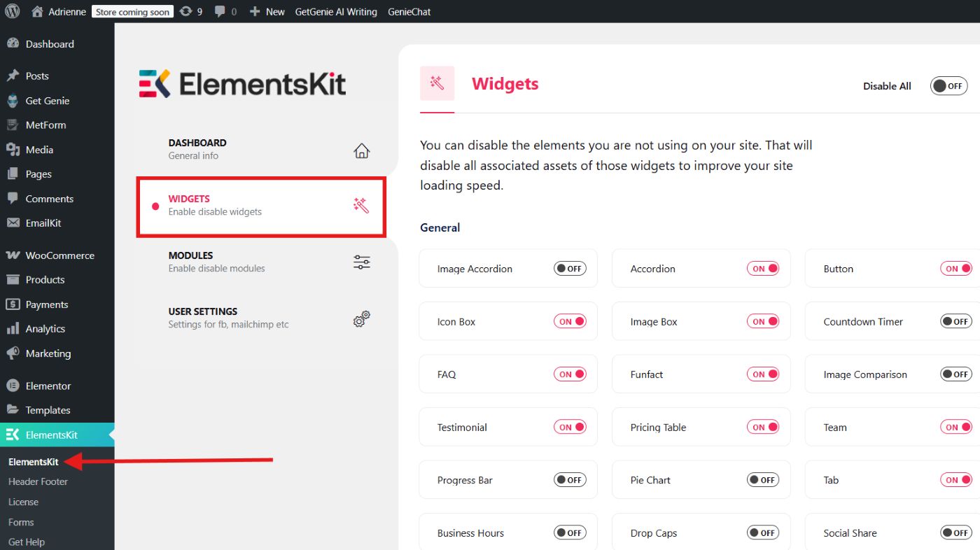The image size is (980, 550).
Task: Toggle the Disable All switch
Action: [x=948, y=86]
